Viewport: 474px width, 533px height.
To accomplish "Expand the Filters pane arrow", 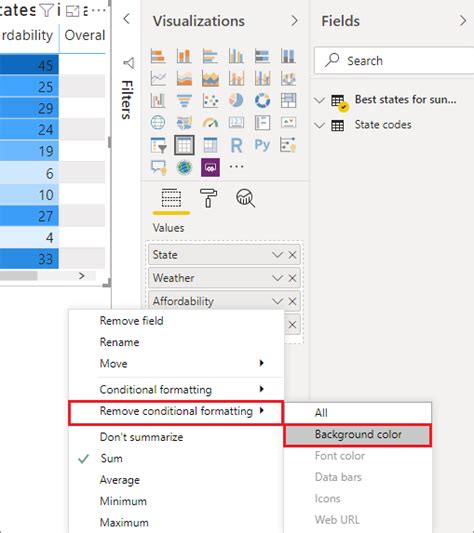I will click(126, 19).
